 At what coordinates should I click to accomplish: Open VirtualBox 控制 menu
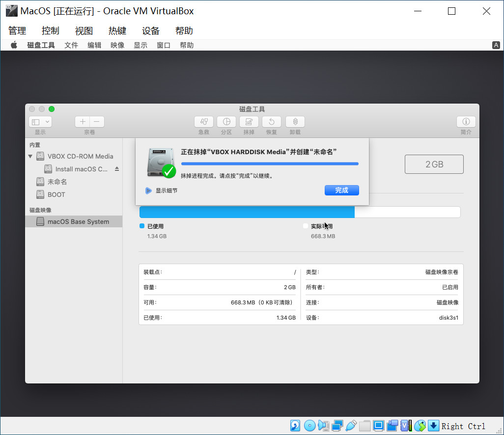pyautogui.click(x=51, y=31)
